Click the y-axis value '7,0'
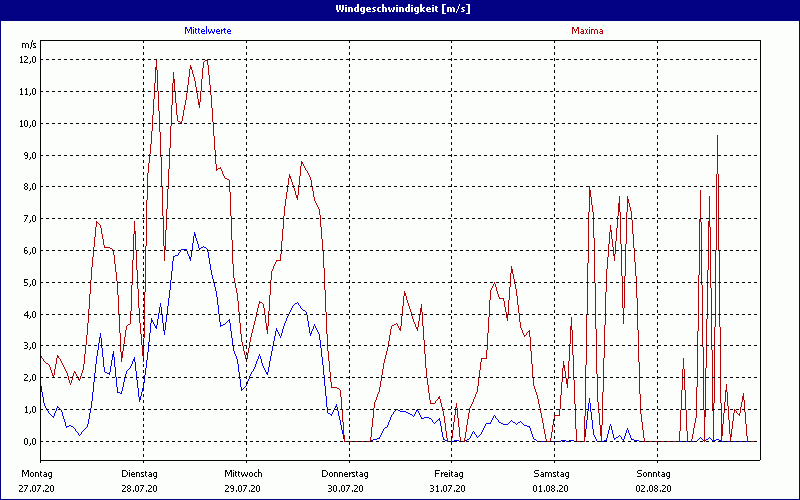800x500 pixels. 30,219
